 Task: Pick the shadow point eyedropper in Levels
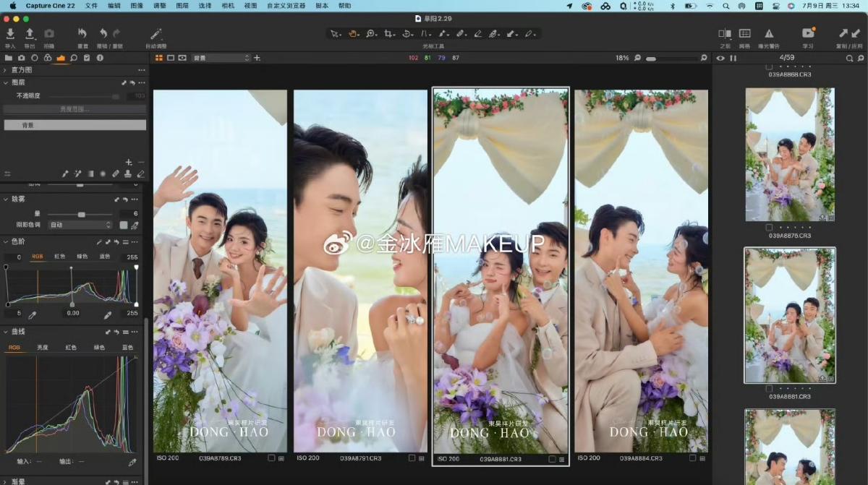32,315
